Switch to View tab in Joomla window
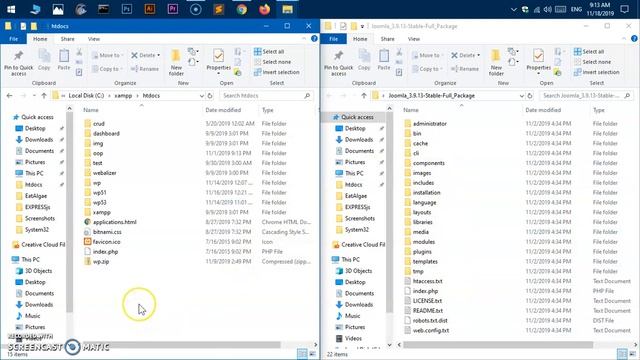This screenshot has height=360, width=640. 413,39
